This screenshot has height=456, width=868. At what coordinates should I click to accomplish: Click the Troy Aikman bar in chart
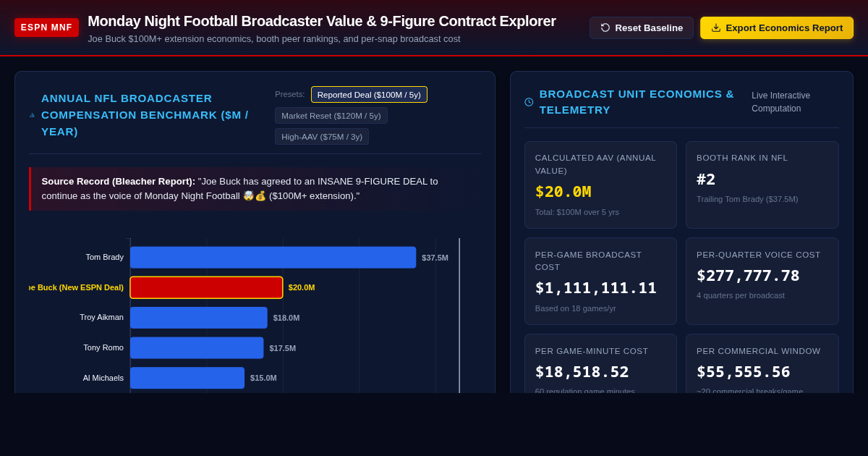[199, 318]
